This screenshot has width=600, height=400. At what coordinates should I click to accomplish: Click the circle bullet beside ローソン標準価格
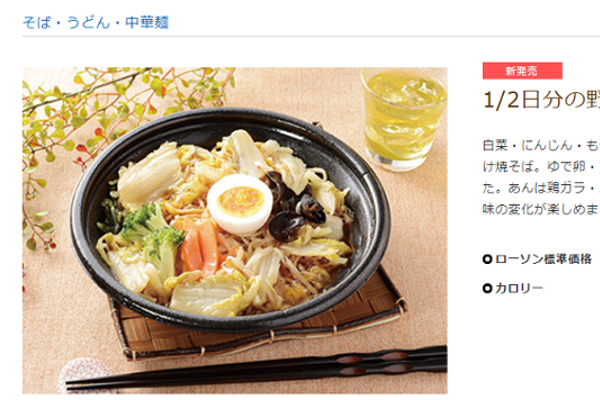tap(487, 260)
